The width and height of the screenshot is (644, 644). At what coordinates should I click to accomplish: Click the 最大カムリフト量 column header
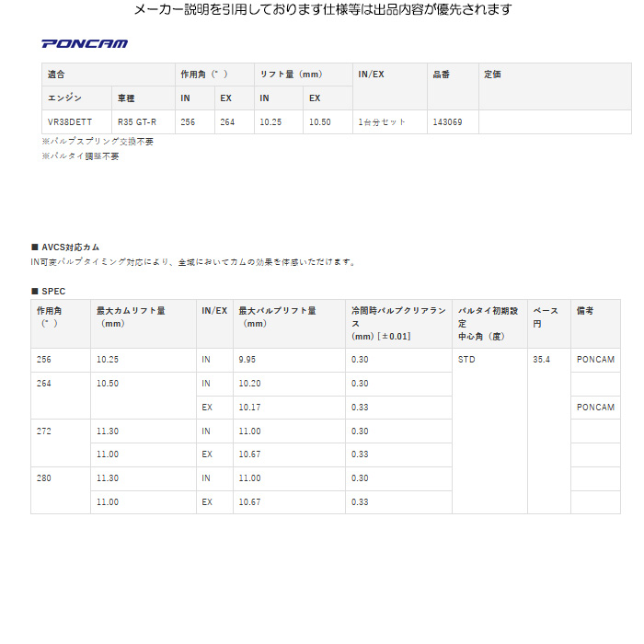144,324
